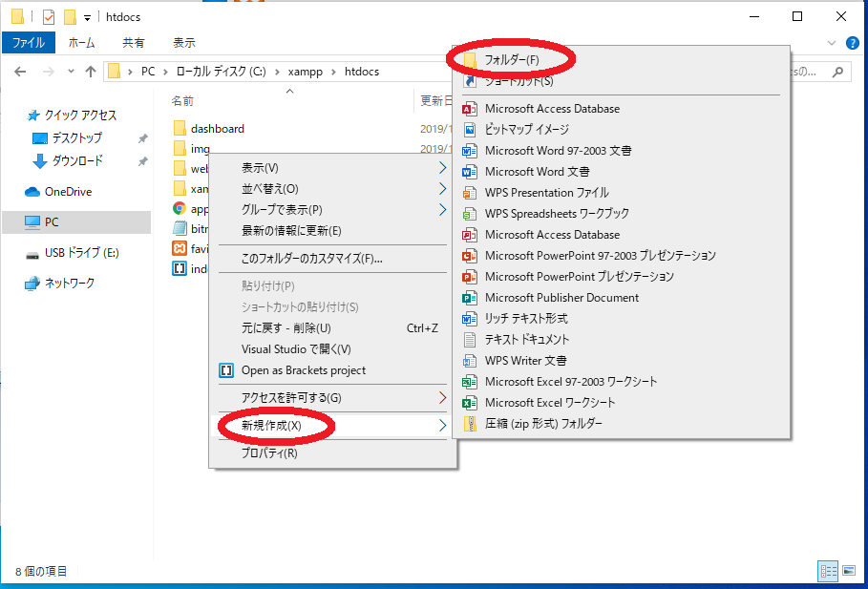Select ネットワーク in sidebar
This screenshot has height=589, width=868.
tap(70, 283)
